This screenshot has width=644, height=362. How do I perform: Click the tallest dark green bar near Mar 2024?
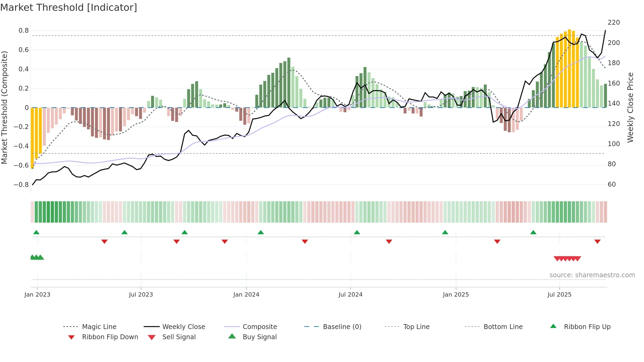click(x=289, y=83)
